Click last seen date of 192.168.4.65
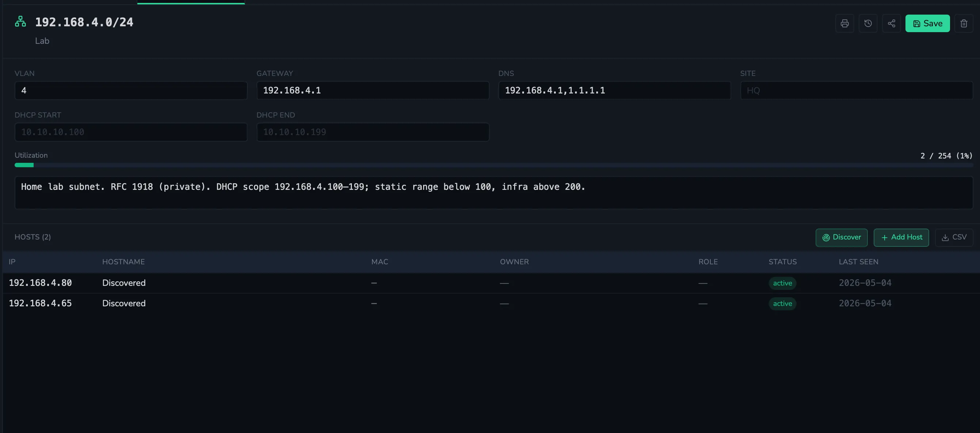This screenshot has height=433, width=980. 865,304
